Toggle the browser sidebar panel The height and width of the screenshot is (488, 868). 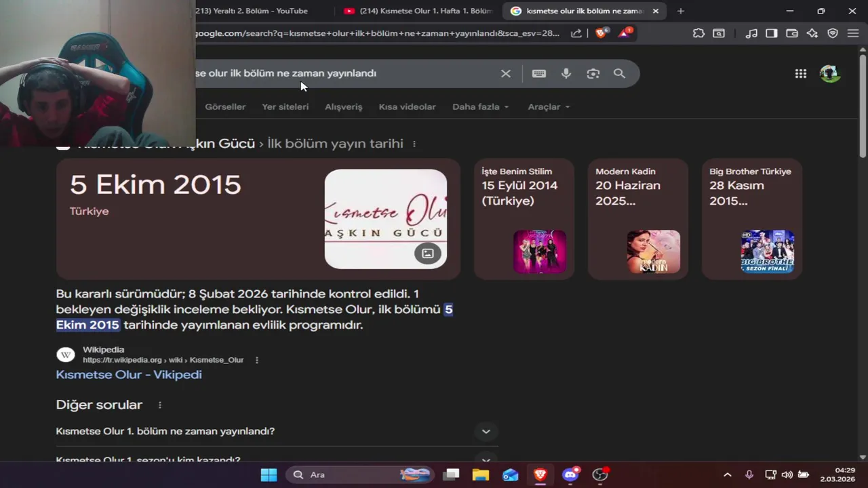pyautogui.click(x=772, y=33)
